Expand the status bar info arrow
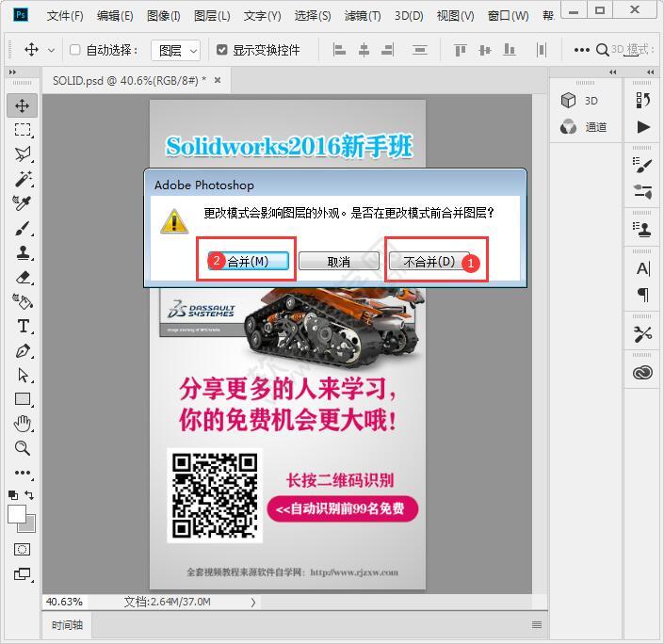The width and height of the screenshot is (664, 644). coord(252,602)
